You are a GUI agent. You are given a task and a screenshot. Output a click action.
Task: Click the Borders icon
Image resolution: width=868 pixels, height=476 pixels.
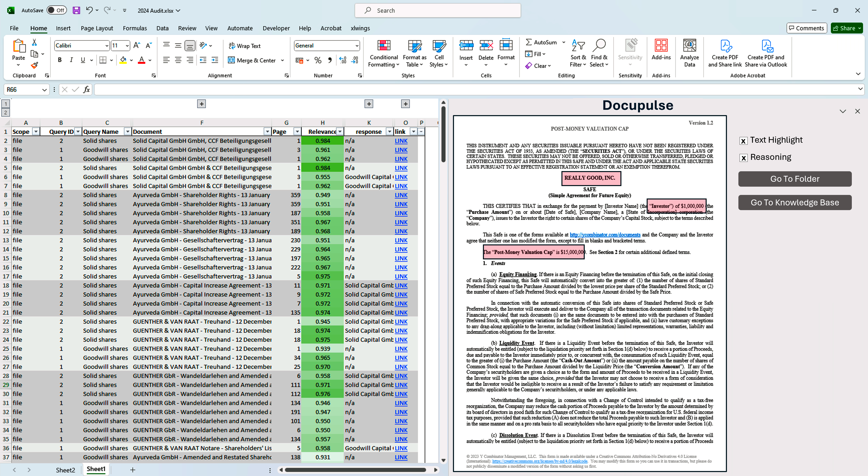[103, 60]
